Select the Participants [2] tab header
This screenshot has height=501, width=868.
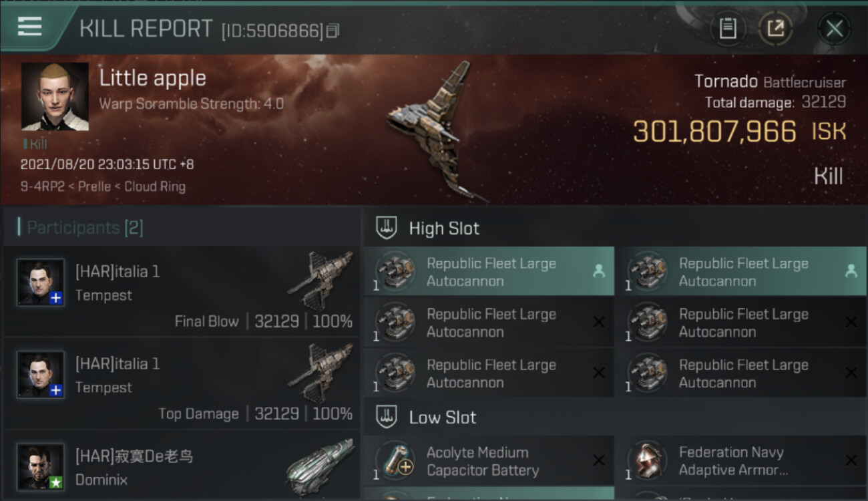85,228
